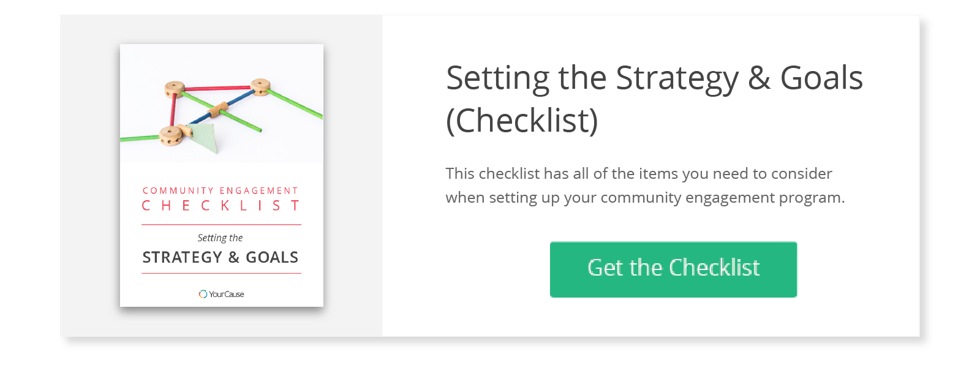Image resolution: width=980 pixels, height=368 pixels.
Task: Click the italic 'Setting the' cover subtitle
Action: [220, 238]
